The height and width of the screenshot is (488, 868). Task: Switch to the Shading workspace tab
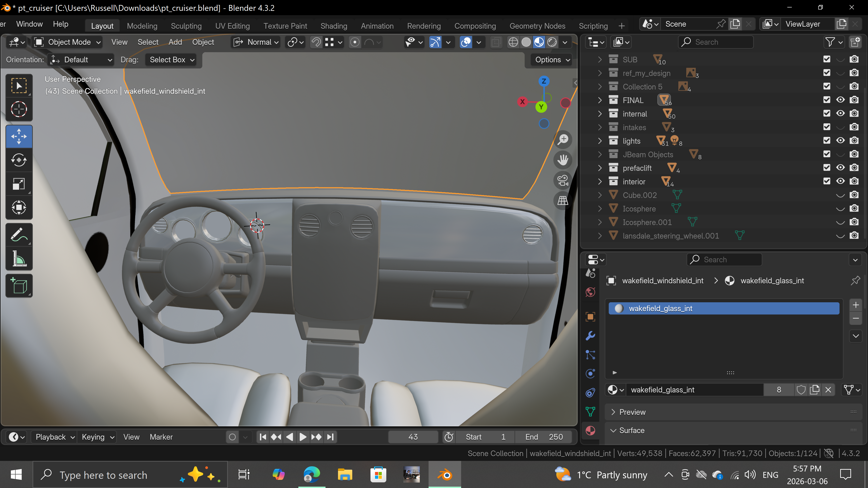334,26
